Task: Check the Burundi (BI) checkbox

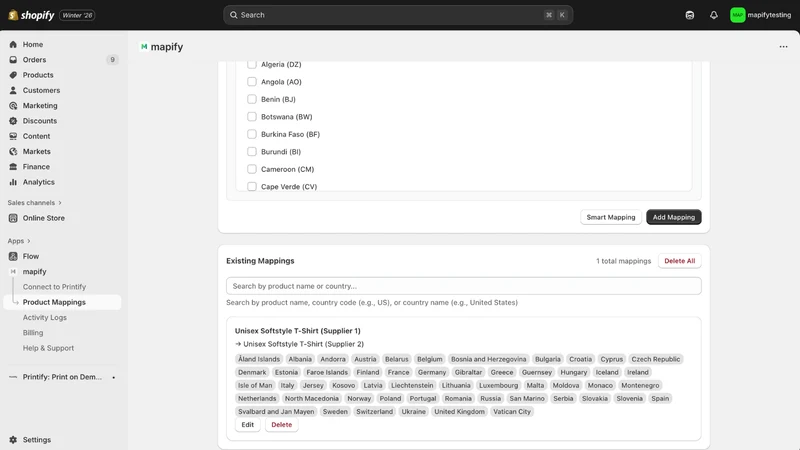Action: click(x=252, y=152)
